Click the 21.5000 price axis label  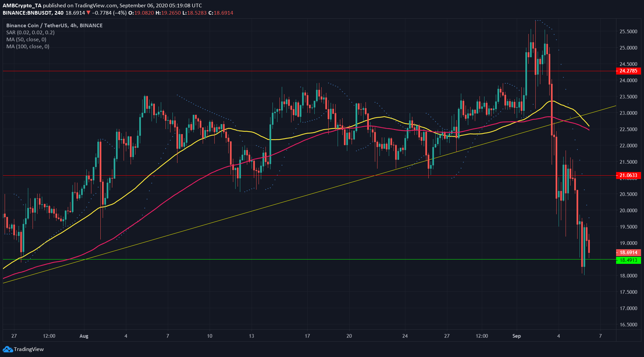coord(628,162)
